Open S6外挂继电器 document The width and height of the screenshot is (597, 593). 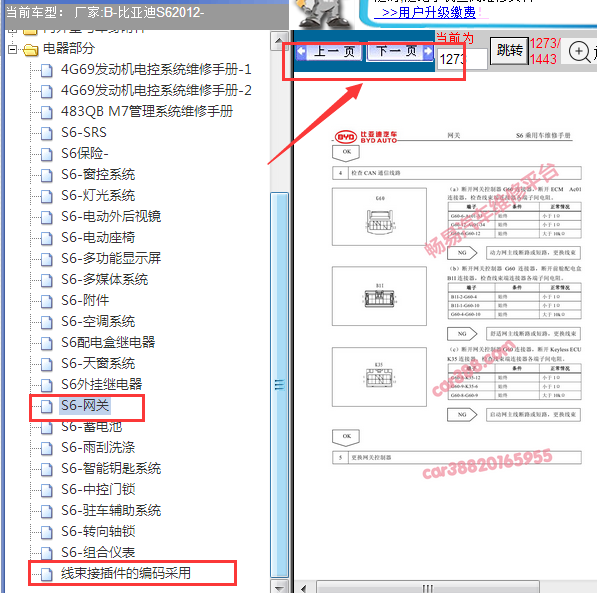(x=101, y=384)
